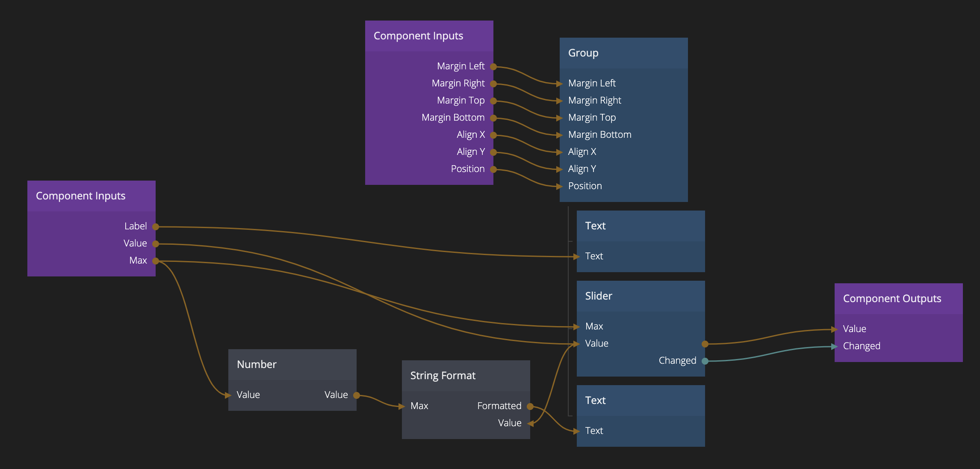Select the top Component Inputs node header
Image resolution: width=980 pixels, height=469 pixels.
pos(429,36)
